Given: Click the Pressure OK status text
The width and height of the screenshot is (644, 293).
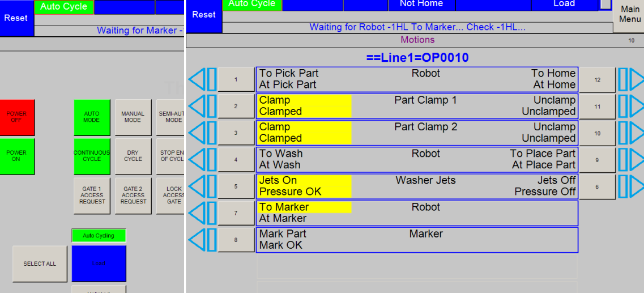Looking at the screenshot, I should (291, 192).
